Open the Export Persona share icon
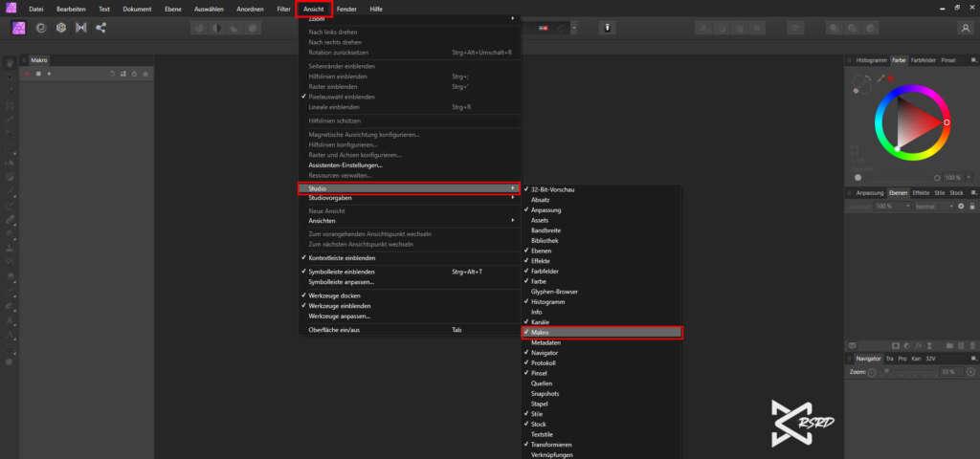The image size is (980, 459). [101, 28]
